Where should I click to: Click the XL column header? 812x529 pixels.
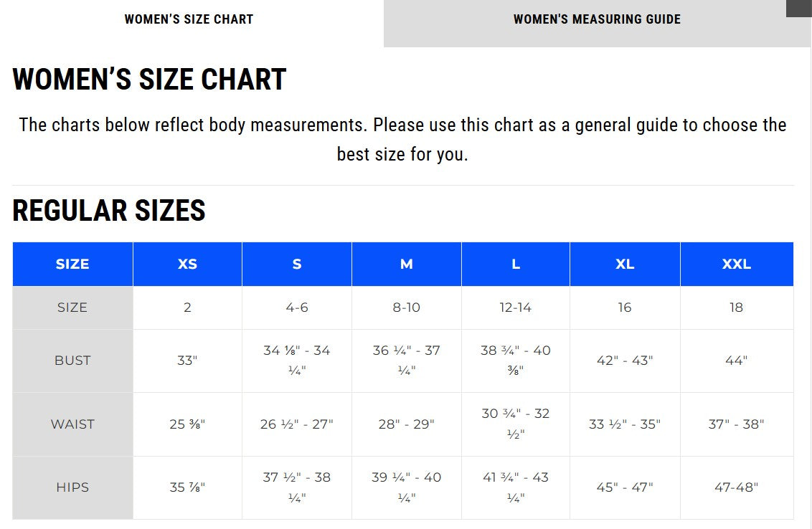coord(625,264)
